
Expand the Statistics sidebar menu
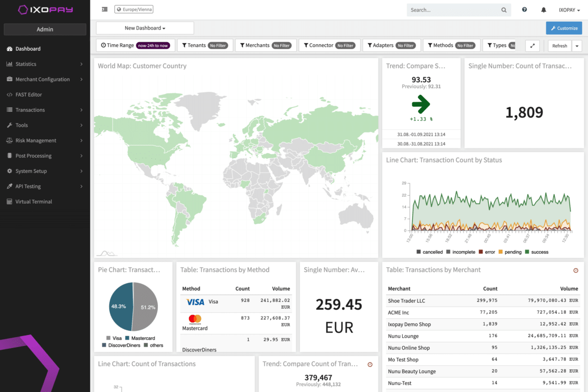coord(45,64)
